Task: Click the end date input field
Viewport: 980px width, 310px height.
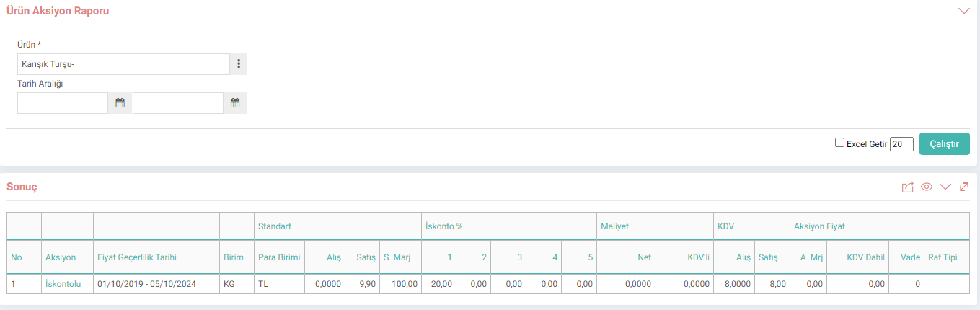Action: pyautogui.click(x=178, y=103)
